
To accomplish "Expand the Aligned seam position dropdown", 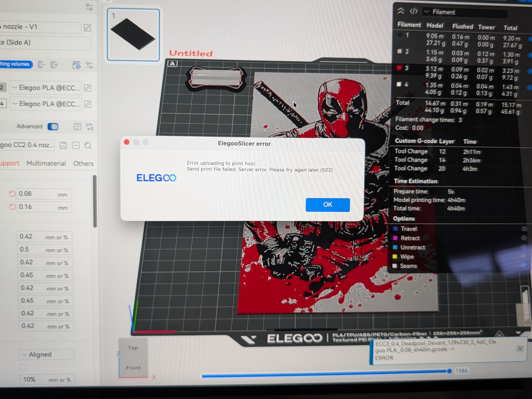I will (x=47, y=354).
